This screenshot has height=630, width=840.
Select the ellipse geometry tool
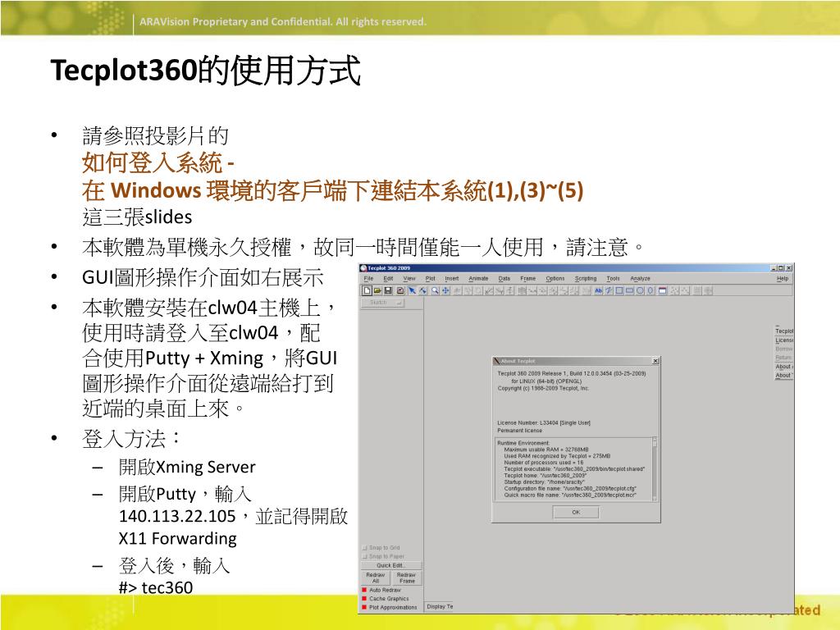click(650, 290)
